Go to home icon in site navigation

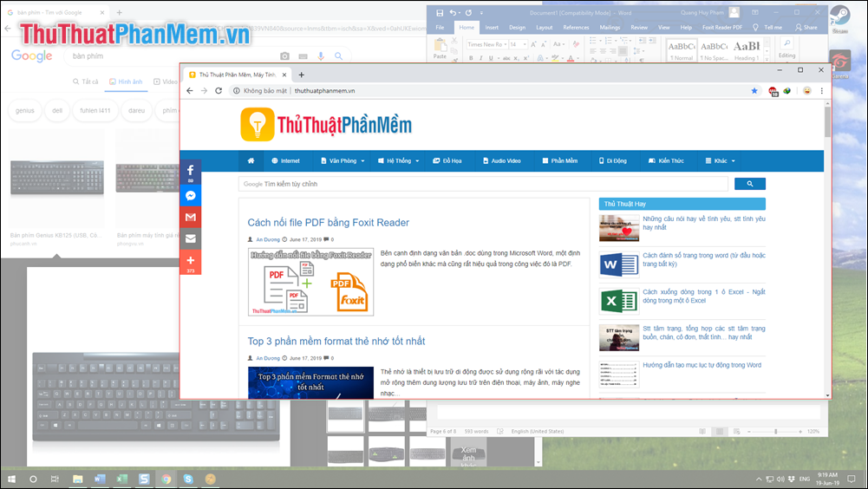pos(251,160)
